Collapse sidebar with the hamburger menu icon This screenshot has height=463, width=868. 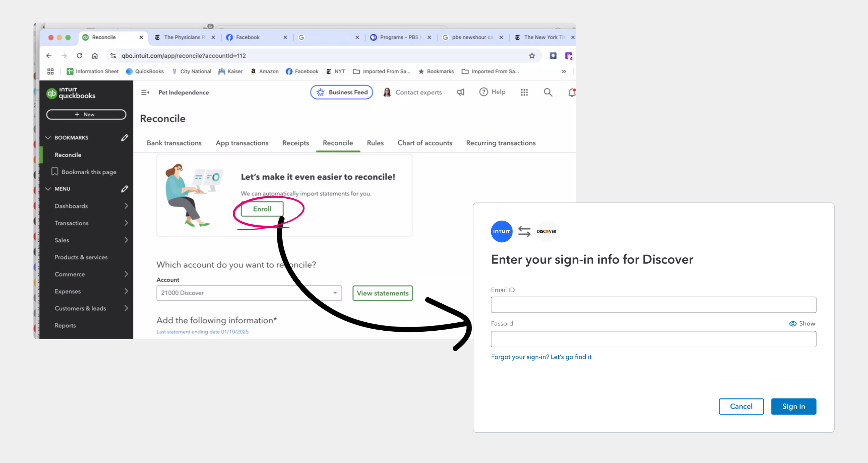145,92
